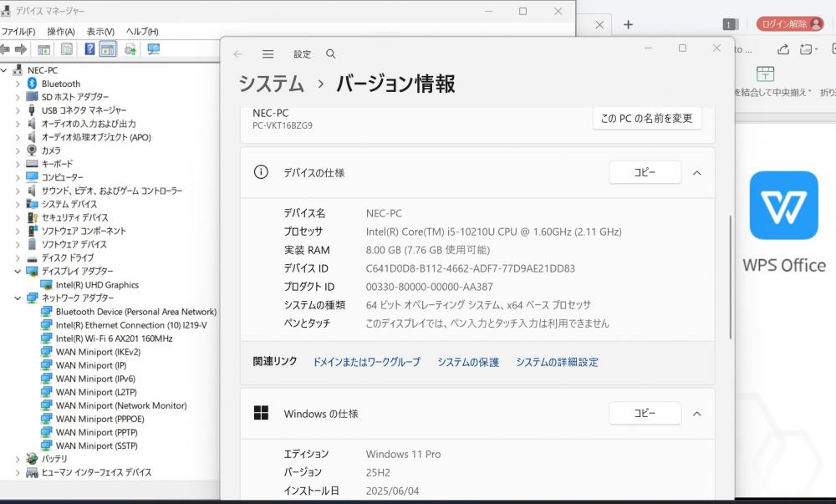Open the システムの詳細設定 link
836x504 pixels.
(557, 362)
